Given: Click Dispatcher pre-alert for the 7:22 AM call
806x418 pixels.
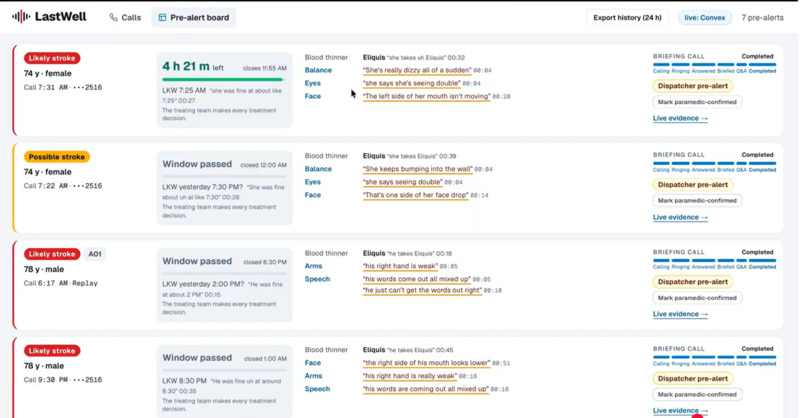Looking at the screenshot, I should pos(693,185).
